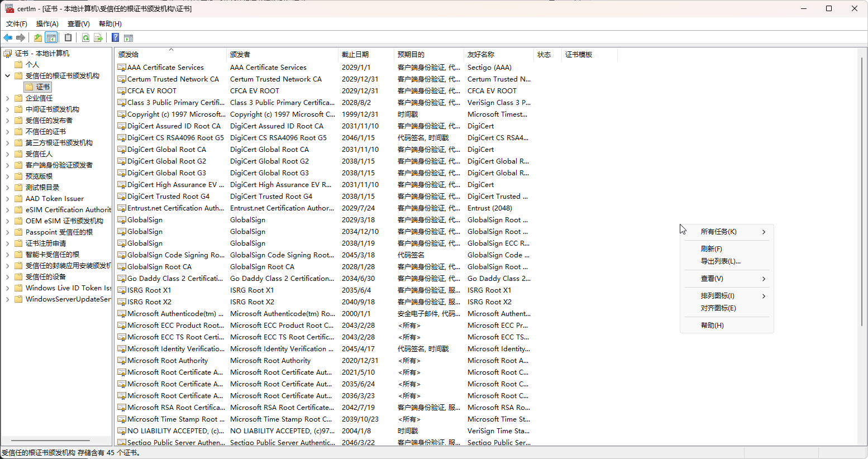Sort by the 截止日期 column header

(366, 55)
